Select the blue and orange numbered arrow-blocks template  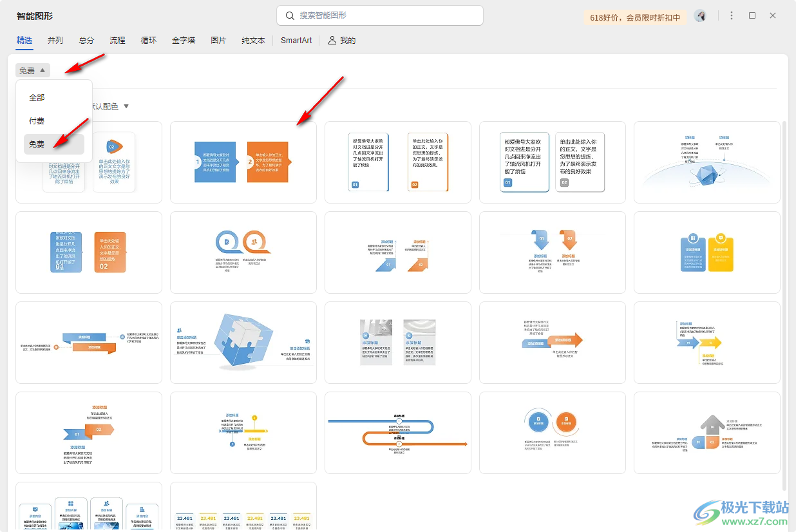coord(243,162)
